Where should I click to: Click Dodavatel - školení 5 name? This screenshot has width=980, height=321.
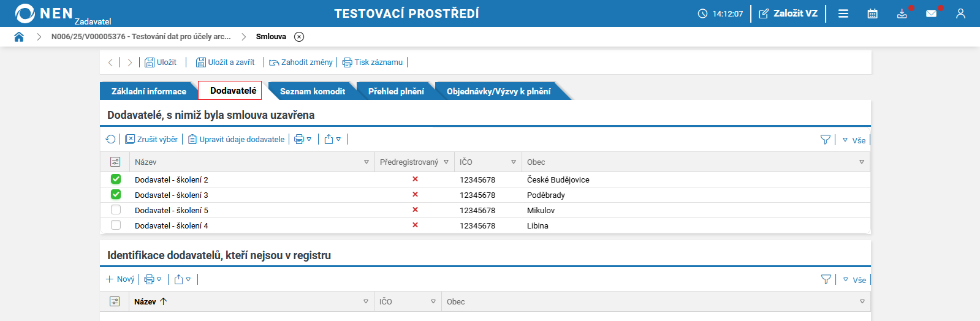(172, 211)
